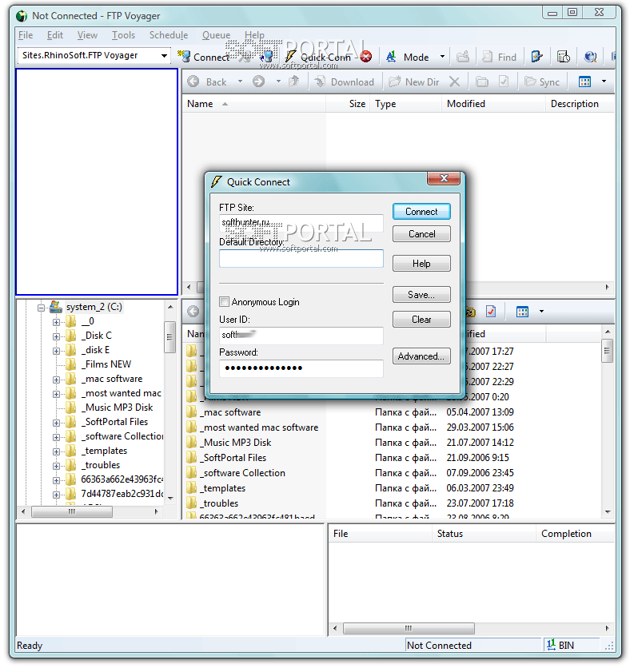The image size is (630, 672).
Task: Click the remote pane Forward arrow icon
Action: coord(258,82)
